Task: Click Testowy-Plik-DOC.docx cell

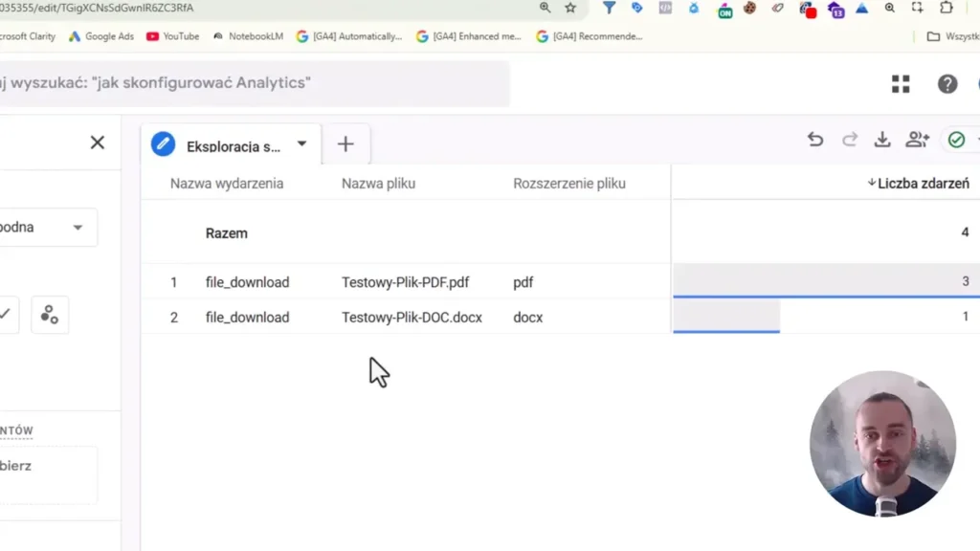Action: (x=412, y=318)
